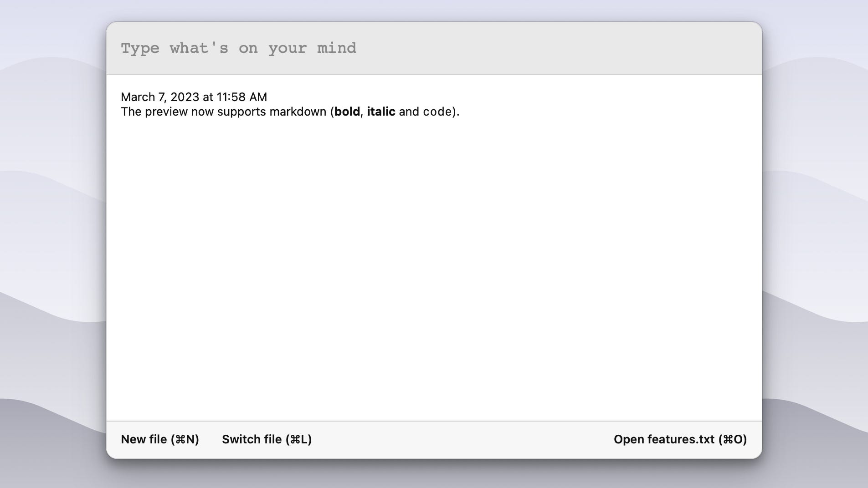Click Open features.txt (⌘O)
The height and width of the screenshot is (488, 868).
[x=680, y=439]
